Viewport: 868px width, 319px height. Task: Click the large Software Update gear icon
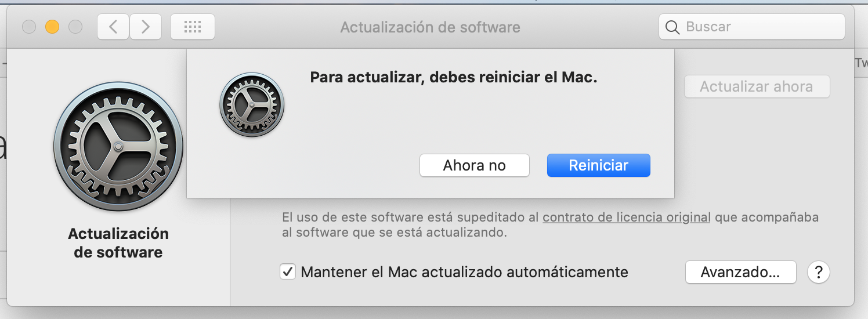pyautogui.click(x=118, y=146)
